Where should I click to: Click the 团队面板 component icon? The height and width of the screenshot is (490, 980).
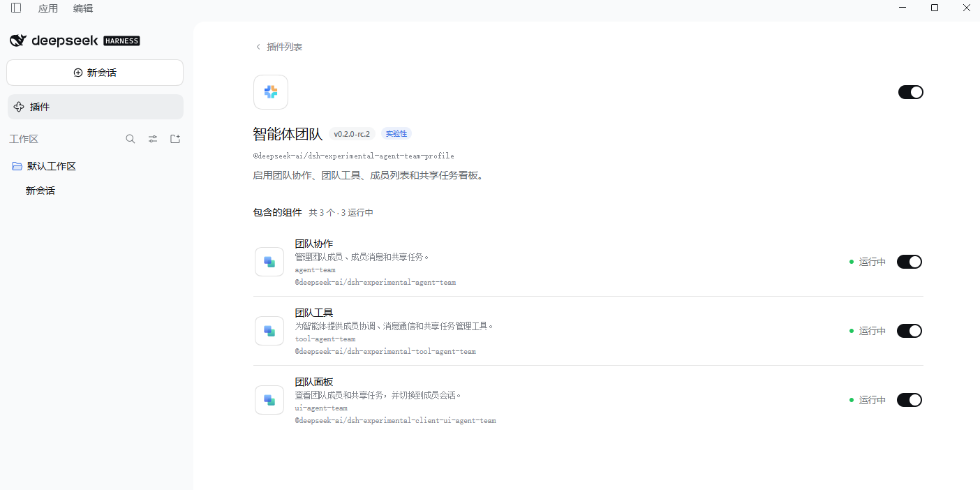(x=269, y=400)
